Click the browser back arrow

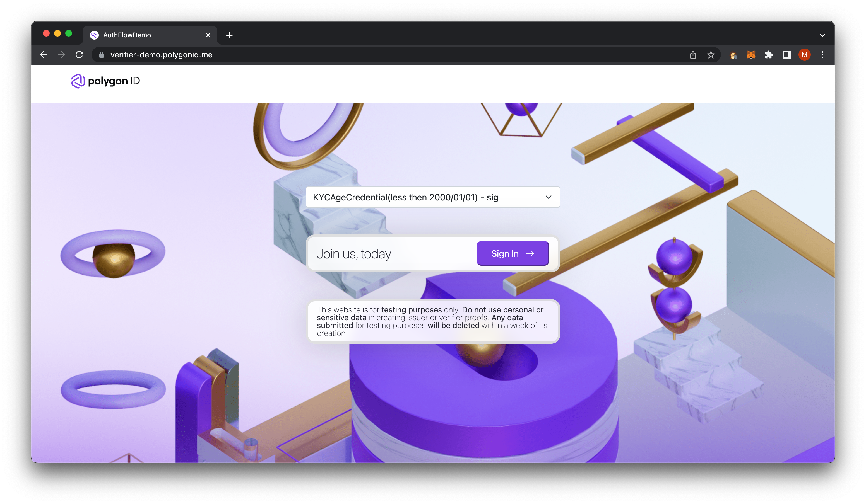tap(43, 55)
